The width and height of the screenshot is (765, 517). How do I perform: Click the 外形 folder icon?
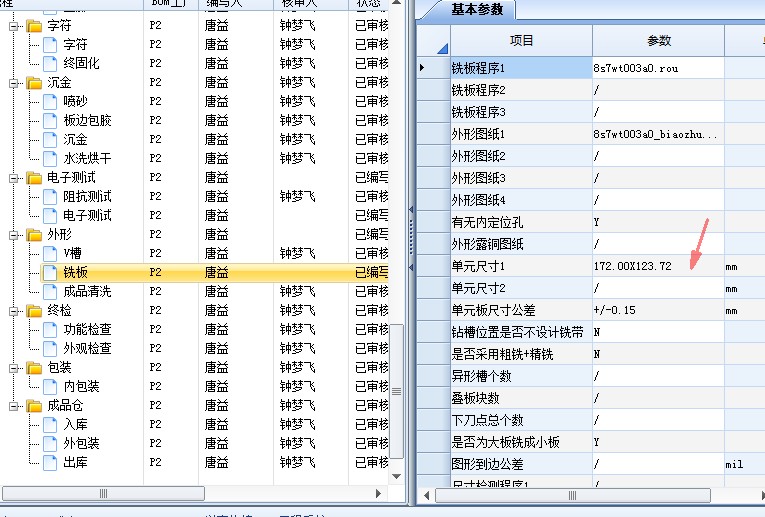(34, 235)
